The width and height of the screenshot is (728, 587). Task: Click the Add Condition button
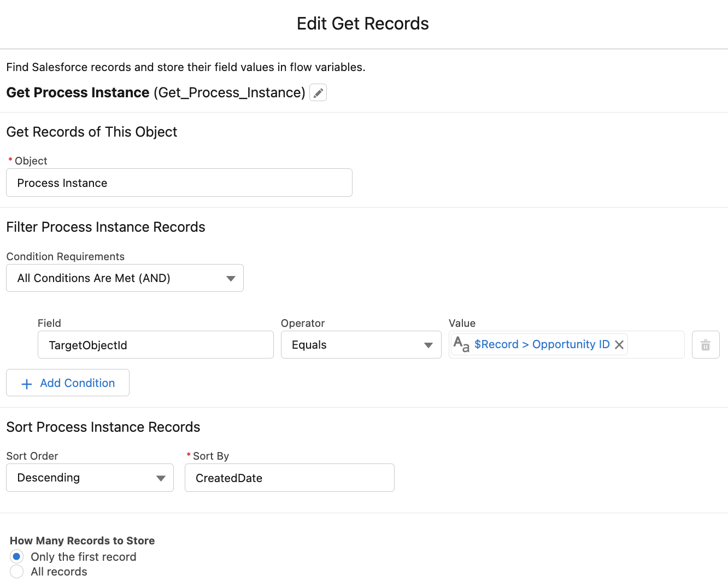point(67,383)
